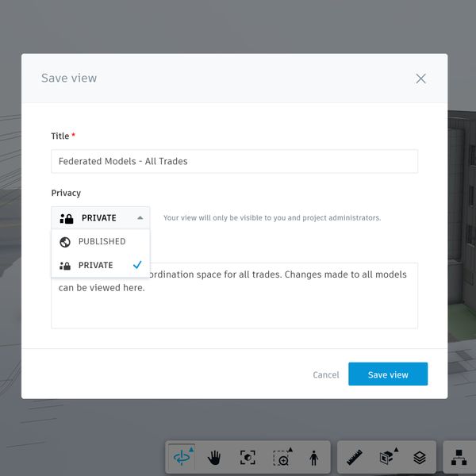Click the globe icon next to PUBLISHED
The height and width of the screenshot is (476, 476).
[x=65, y=242]
